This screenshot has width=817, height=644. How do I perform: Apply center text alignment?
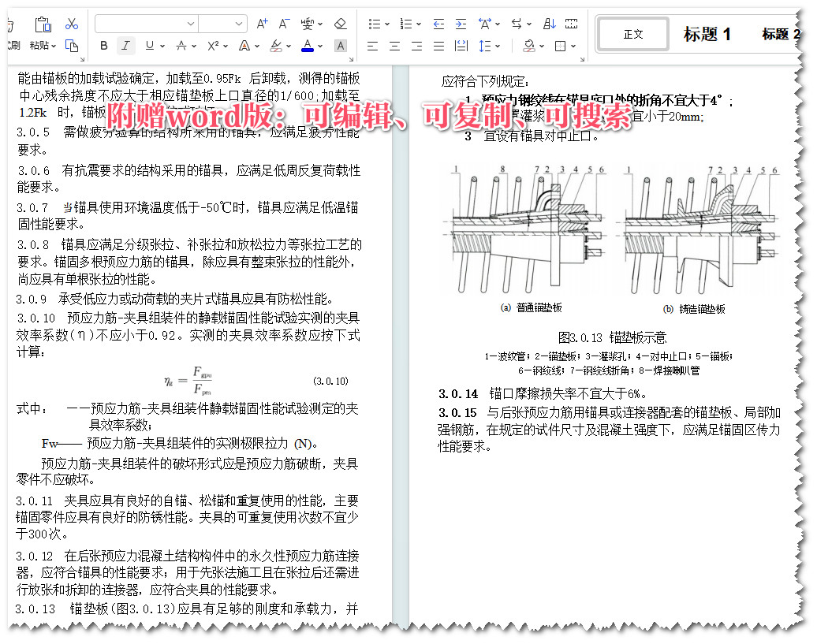(394, 46)
